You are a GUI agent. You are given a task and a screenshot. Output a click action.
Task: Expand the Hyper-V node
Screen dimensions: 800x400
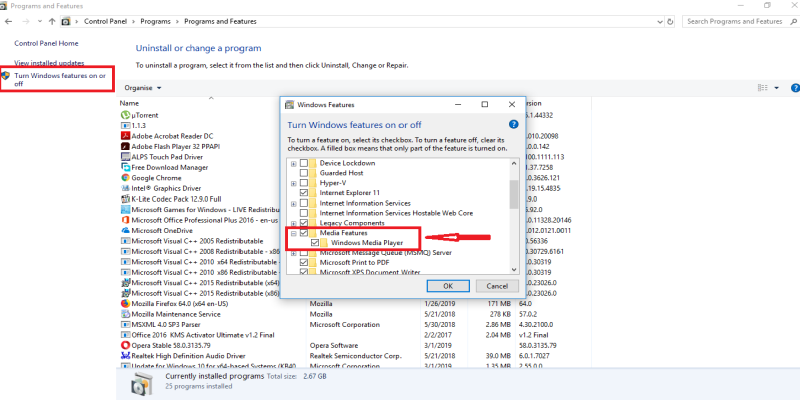click(293, 183)
